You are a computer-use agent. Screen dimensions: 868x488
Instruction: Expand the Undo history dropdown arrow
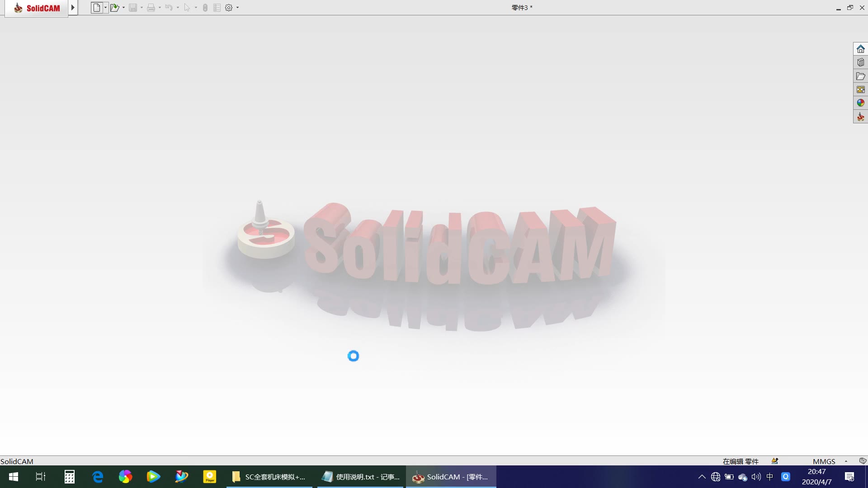[178, 8]
